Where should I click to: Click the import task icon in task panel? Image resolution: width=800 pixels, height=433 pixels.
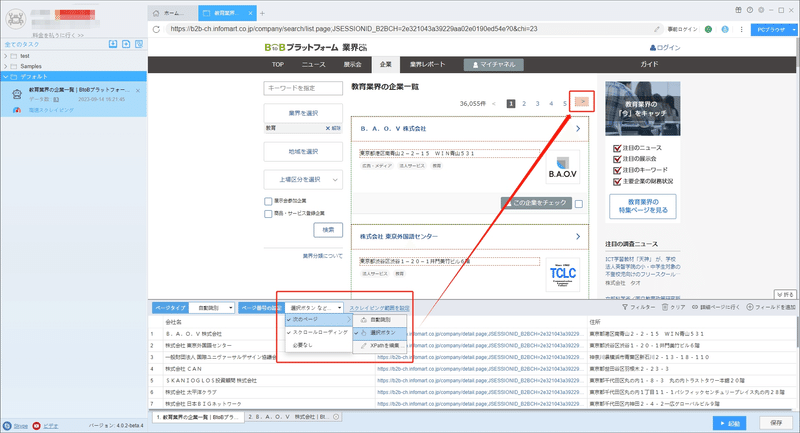tap(113, 44)
